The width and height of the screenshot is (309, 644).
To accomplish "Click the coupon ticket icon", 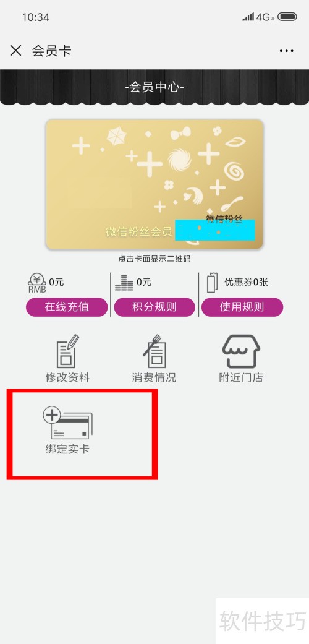I will (212, 283).
